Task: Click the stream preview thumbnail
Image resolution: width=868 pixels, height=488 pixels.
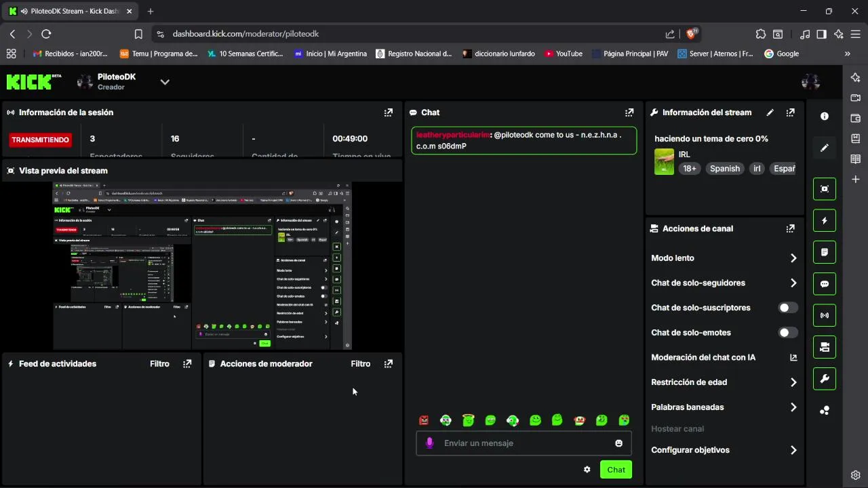Action: pyautogui.click(x=202, y=266)
